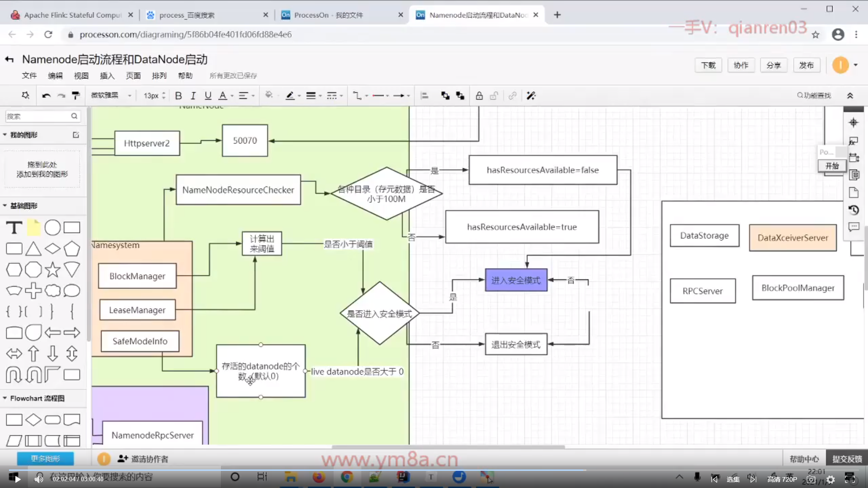This screenshot has width=868, height=488.
Task: Click the format painter brush icon
Action: [x=76, y=95]
